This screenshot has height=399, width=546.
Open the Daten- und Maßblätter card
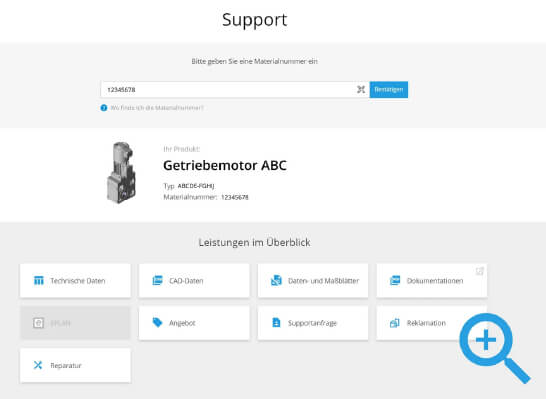click(313, 280)
